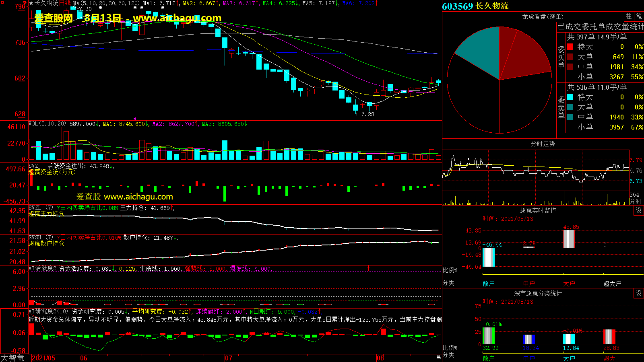Viewport: 644px width, 362px height.
Task: Open 设 settings for 超赢实时监控 panel
Action: 639,210
